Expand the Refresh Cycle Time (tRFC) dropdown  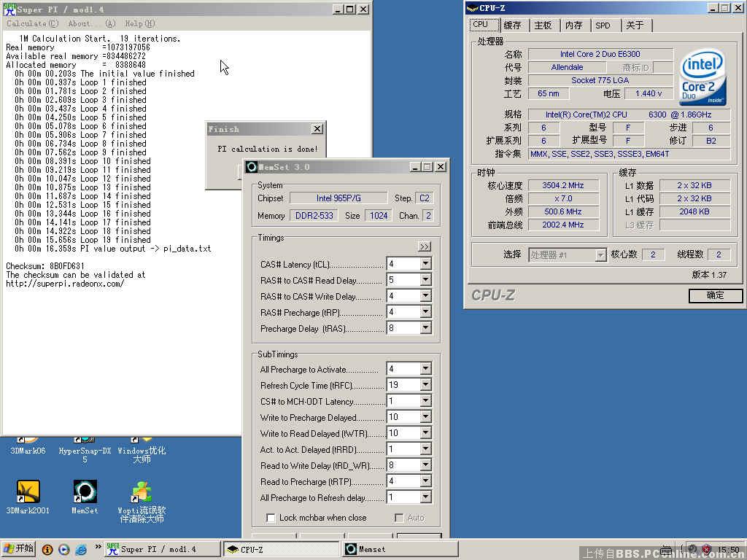426,385
